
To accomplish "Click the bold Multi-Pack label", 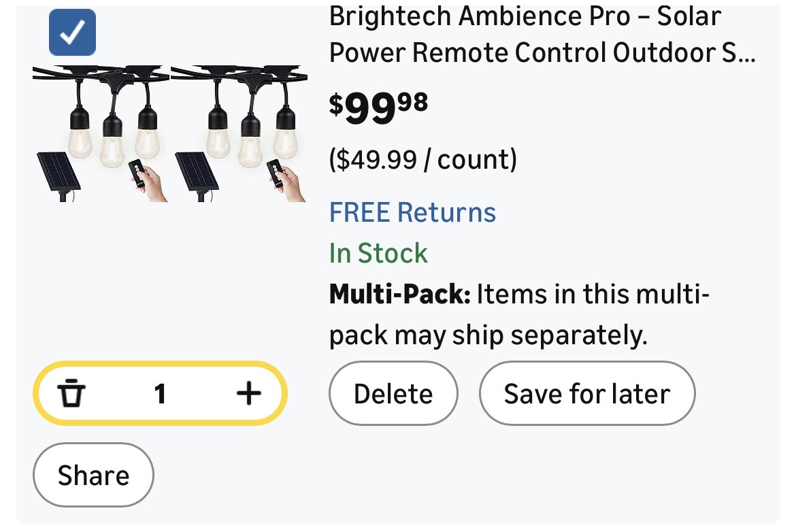I will pos(399,295).
